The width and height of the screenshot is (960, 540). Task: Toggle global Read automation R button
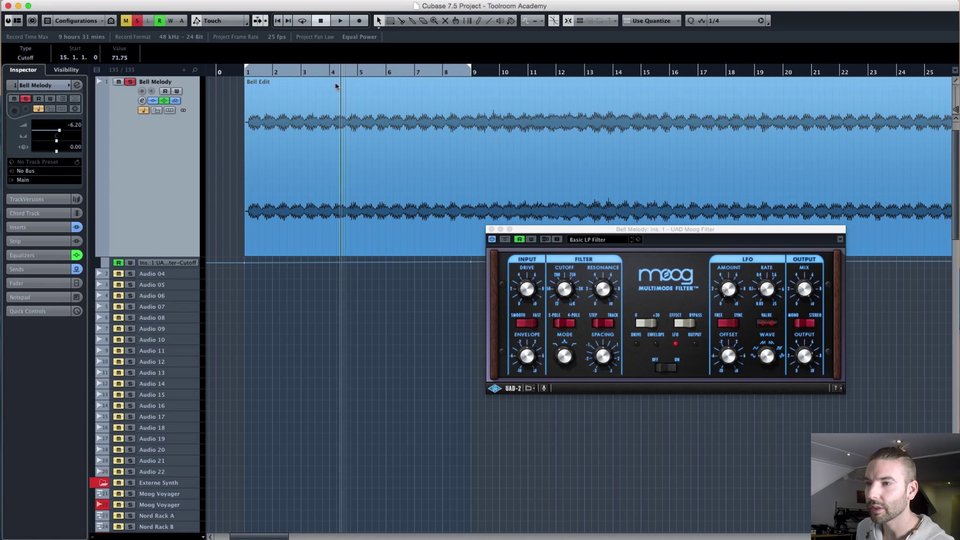pyautogui.click(x=159, y=21)
